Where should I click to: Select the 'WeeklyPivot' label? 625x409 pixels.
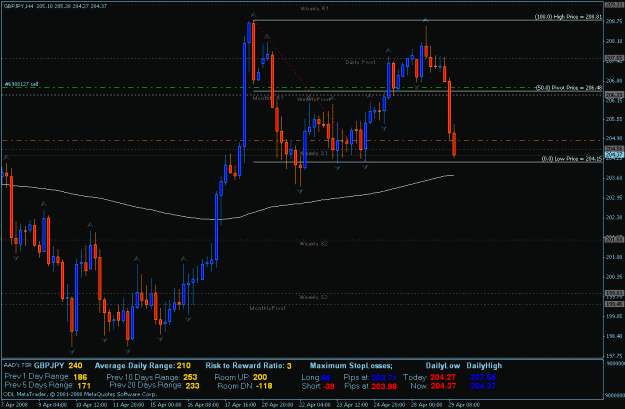(x=314, y=99)
